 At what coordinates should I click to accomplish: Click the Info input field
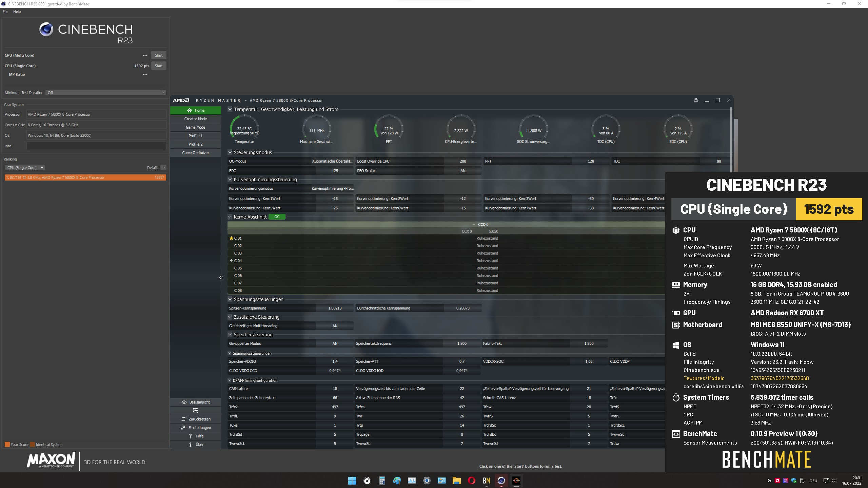[x=96, y=146]
